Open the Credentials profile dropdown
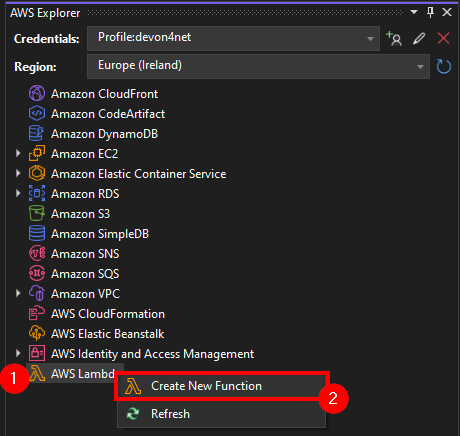Screen dimensions: 460x436 coord(370,39)
